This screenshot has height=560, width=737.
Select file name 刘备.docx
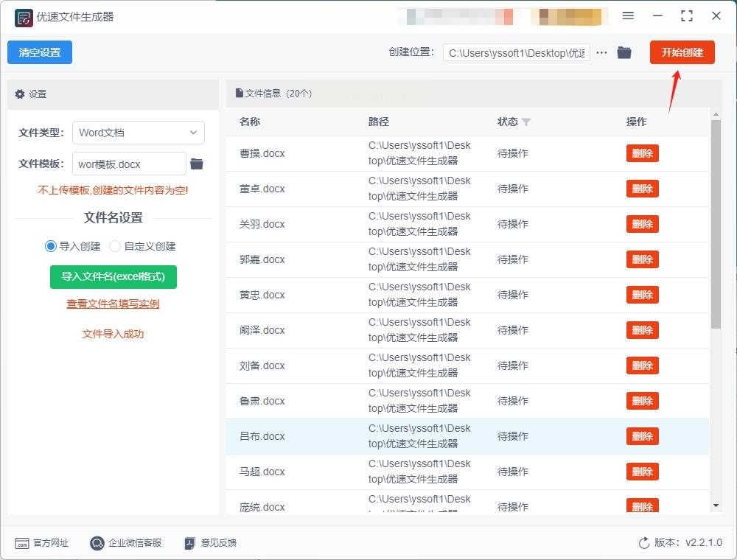(262, 365)
